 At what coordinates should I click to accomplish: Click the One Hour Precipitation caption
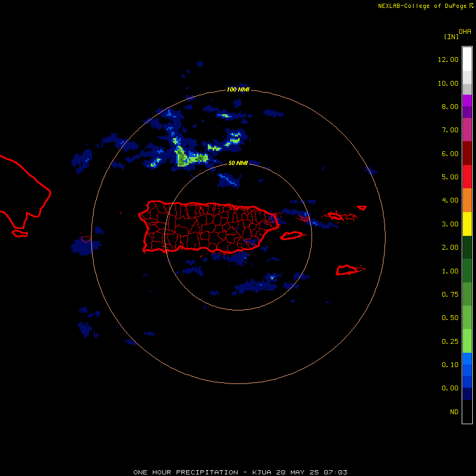coord(240,472)
